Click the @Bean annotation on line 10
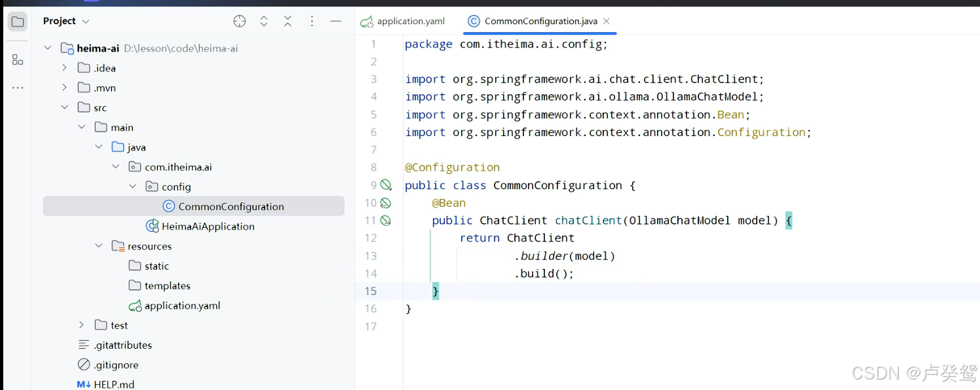This screenshot has height=390, width=980. pyautogui.click(x=449, y=203)
